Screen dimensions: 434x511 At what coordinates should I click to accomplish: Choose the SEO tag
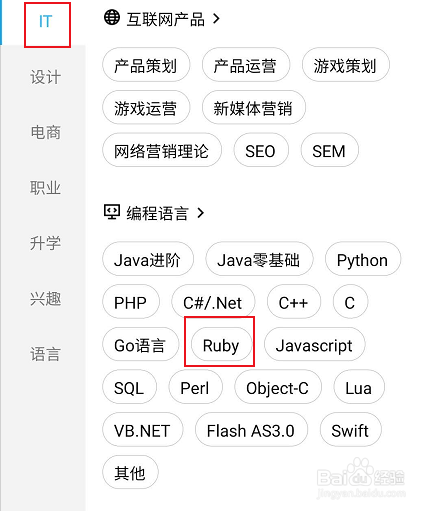tap(260, 150)
